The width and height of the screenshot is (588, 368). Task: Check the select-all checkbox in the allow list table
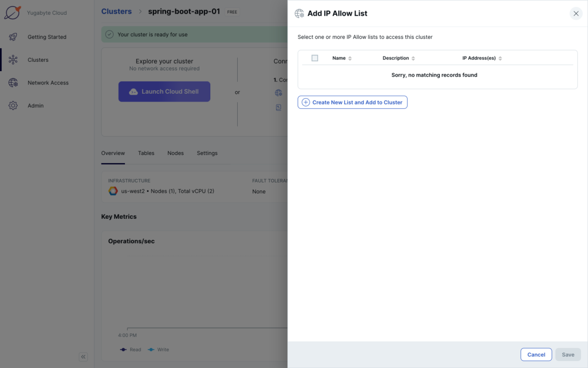(315, 58)
